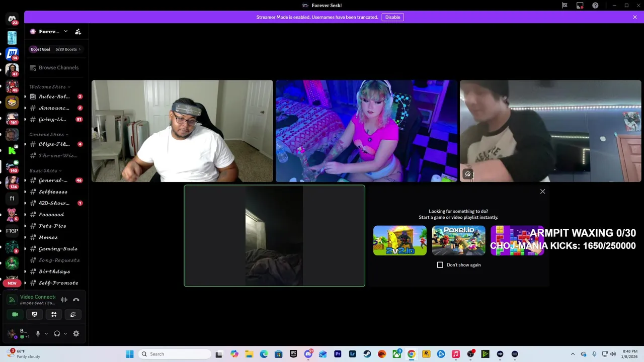Share your screen button
The width and height of the screenshot is (644, 362).
[34, 314]
